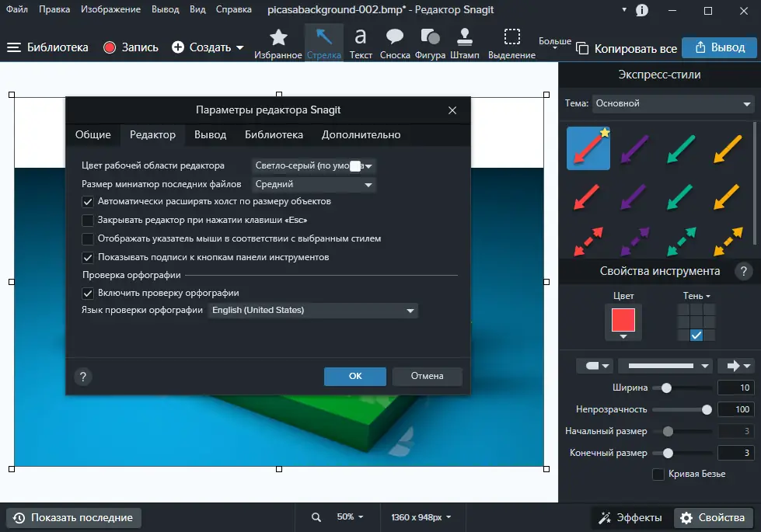Choose the green arrow style in first row
The width and height of the screenshot is (761, 532).
(681, 148)
